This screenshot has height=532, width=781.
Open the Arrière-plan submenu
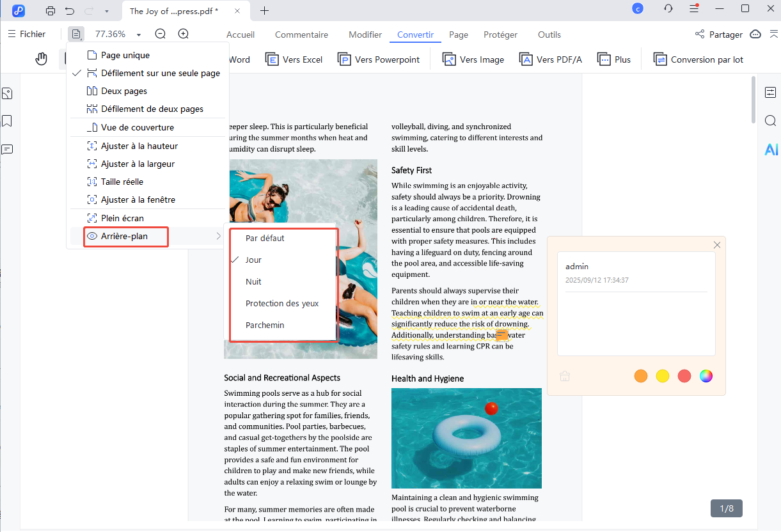pos(125,237)
